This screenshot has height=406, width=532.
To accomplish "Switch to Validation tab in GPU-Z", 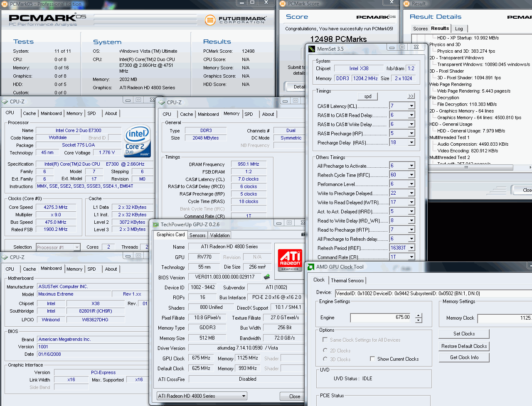I will (219, 235).
